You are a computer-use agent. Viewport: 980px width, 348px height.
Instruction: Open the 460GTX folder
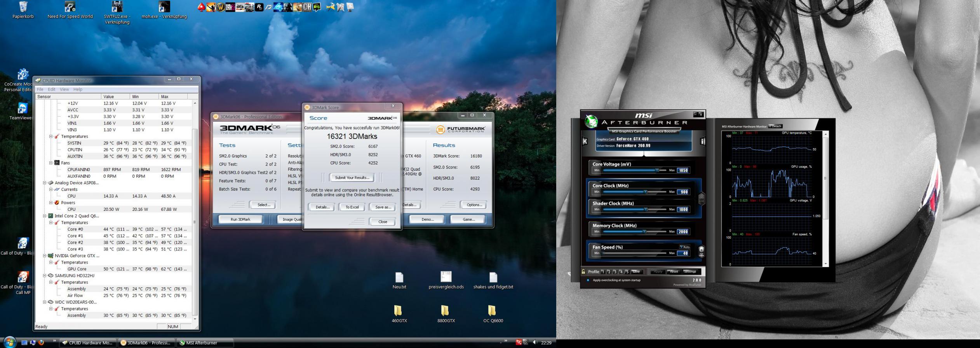pyautogui.click(x=399, y=314)
